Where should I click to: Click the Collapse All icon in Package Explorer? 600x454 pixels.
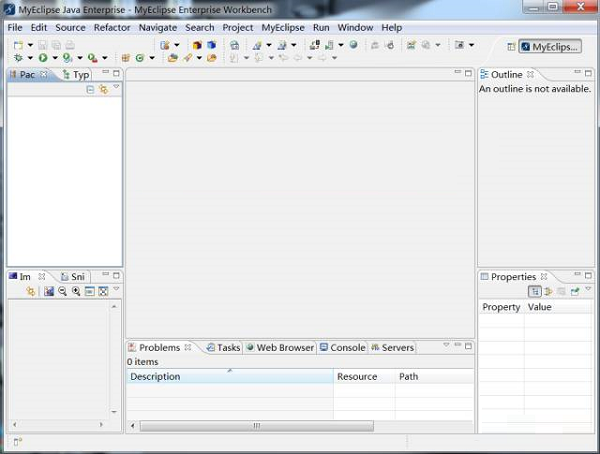click(90, 90)
